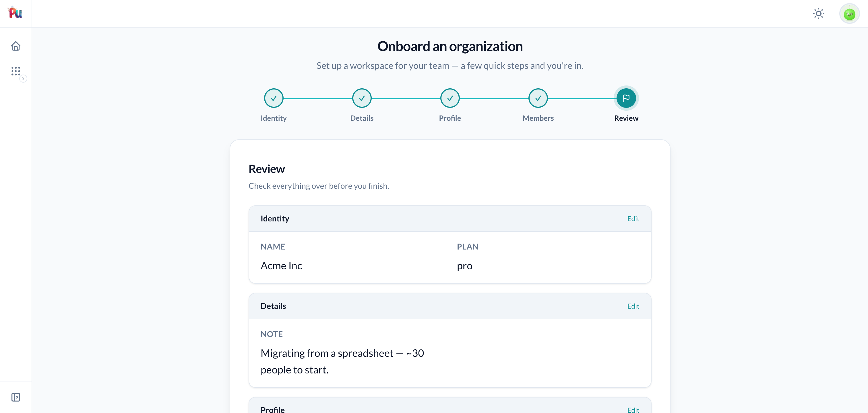Click the Profile step label
This screenshot has height=413, width=868.
tap(450, 118)
